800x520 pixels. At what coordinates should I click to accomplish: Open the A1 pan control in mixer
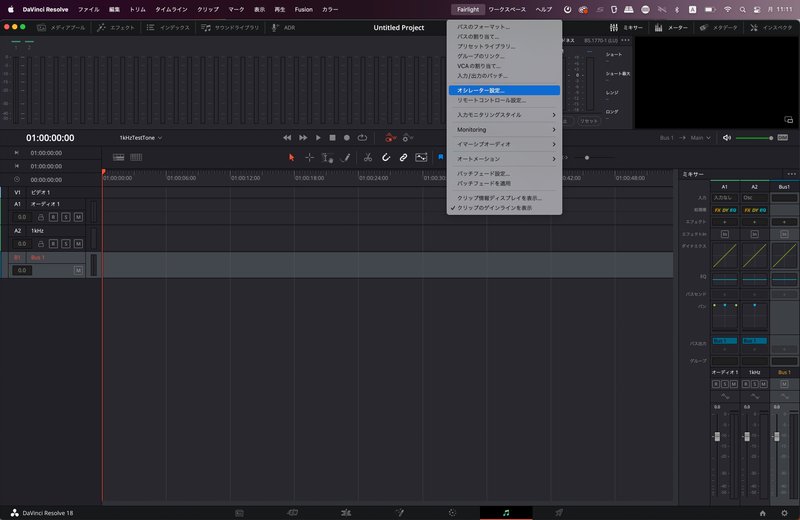tap(724, 317)
